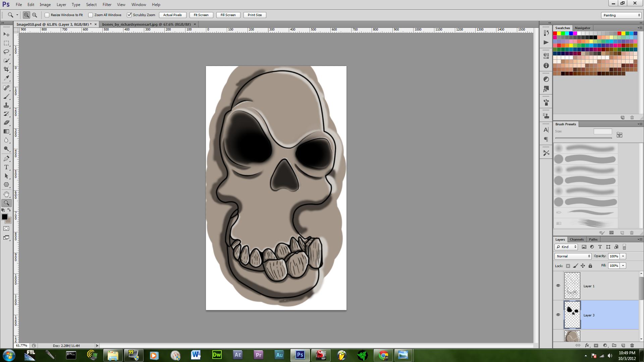The height and width of the screenshot is (362, 644).
Task: Open the Layers panel menu
Action: [x=640, y=239]
